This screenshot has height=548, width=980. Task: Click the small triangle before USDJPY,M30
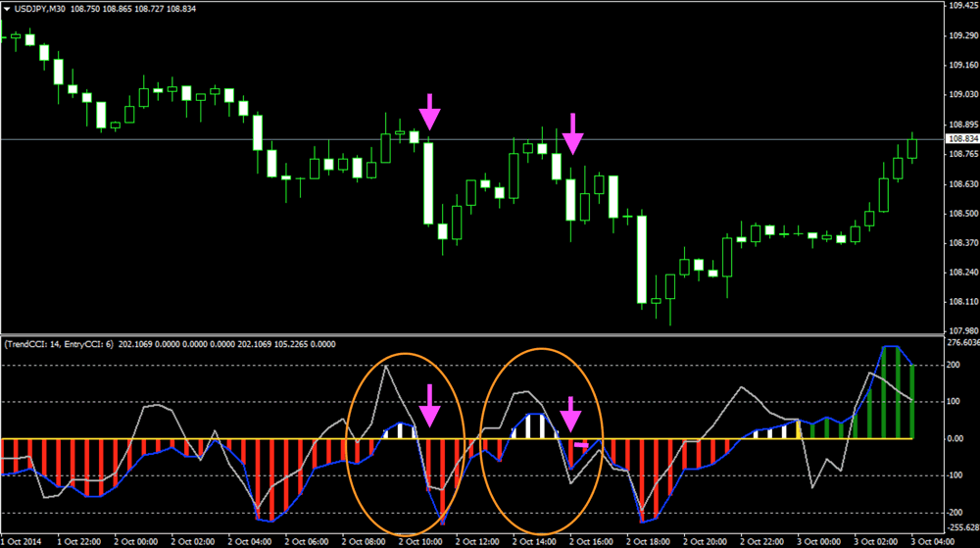[x=7, y=9]
